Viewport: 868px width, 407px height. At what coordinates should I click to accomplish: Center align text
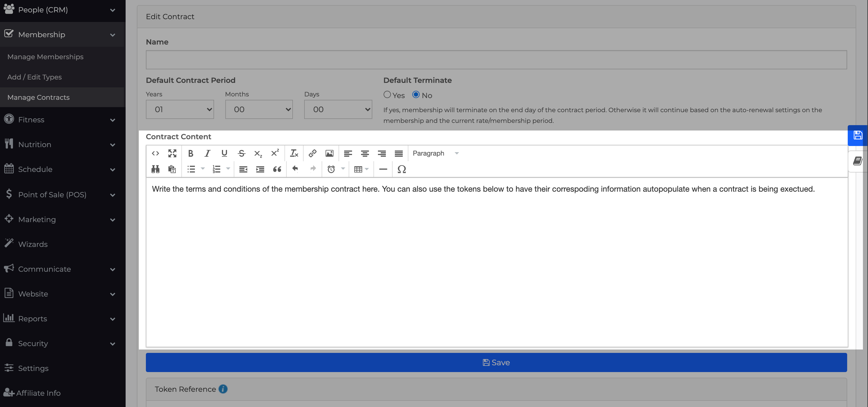(365, 153)
